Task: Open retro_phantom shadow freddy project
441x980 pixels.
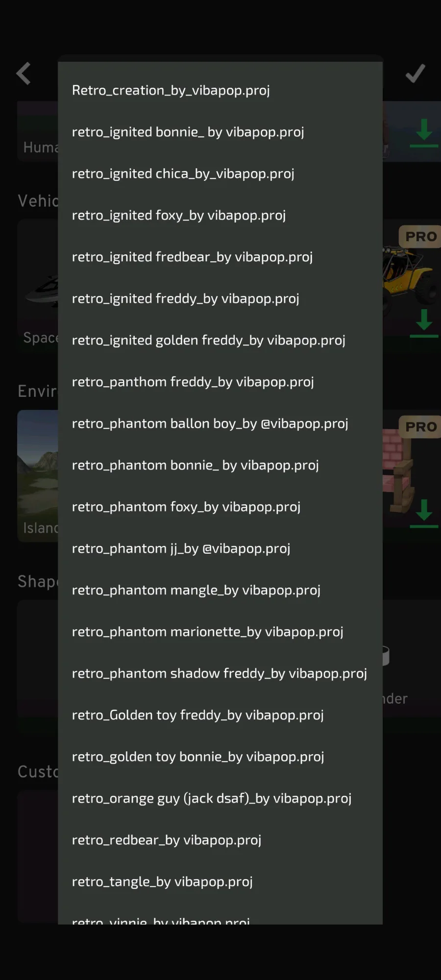Action: coord(220,673)
